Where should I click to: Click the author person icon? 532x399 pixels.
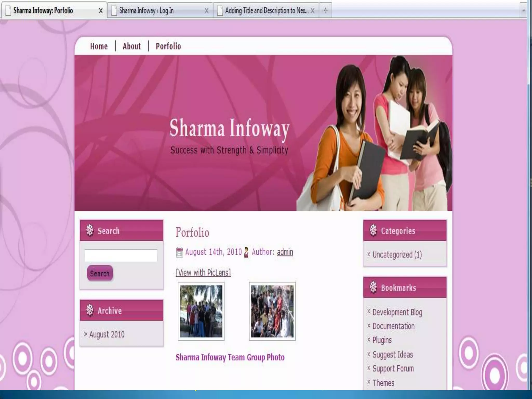(x=246, y=252)
